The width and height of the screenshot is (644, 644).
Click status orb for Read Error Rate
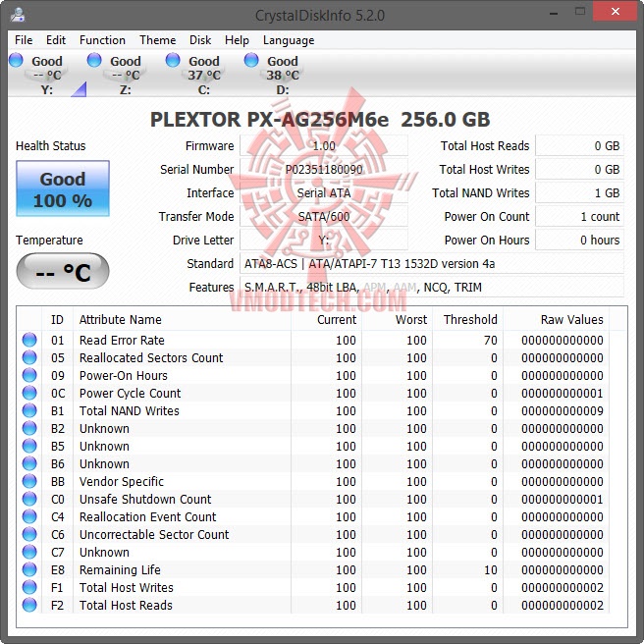(29, 340)
